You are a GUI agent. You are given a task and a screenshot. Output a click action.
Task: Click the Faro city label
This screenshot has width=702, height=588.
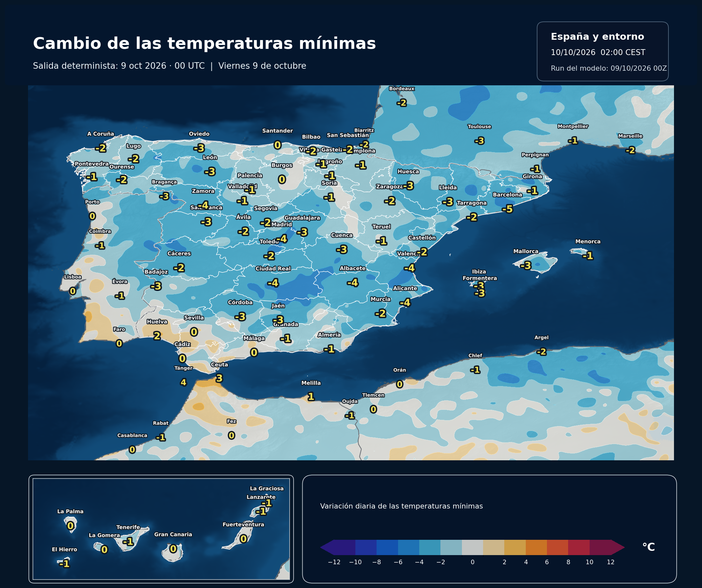coord(119,329)
